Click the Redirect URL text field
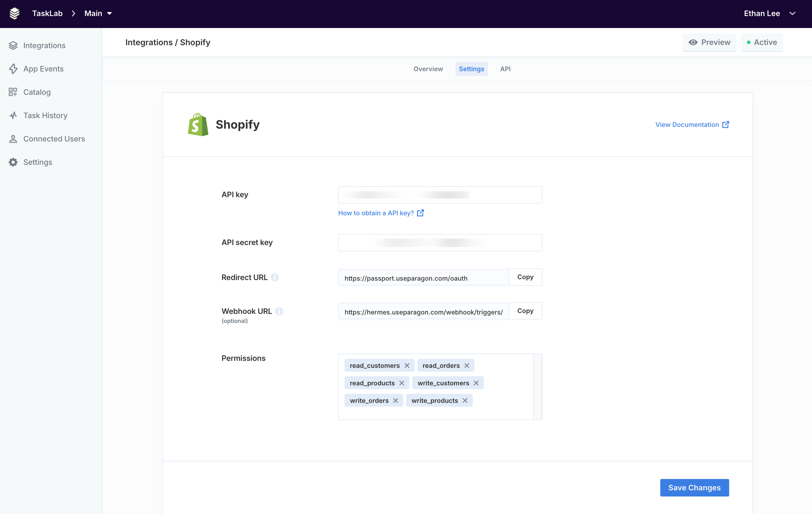812x514 pixels. 423,277
